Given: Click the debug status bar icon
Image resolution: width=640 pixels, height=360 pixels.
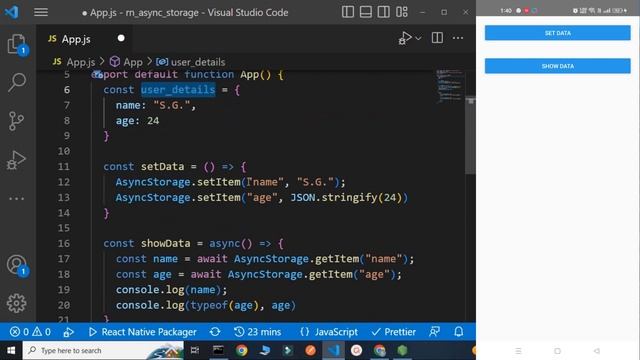Looking at the screenshot, I should 69,332.
